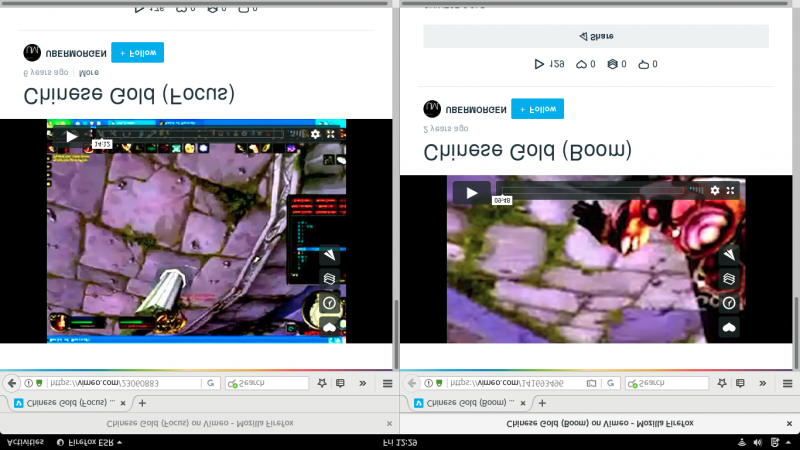
Task: Open settings gear in Focus video player
Action: click(315, 134)
